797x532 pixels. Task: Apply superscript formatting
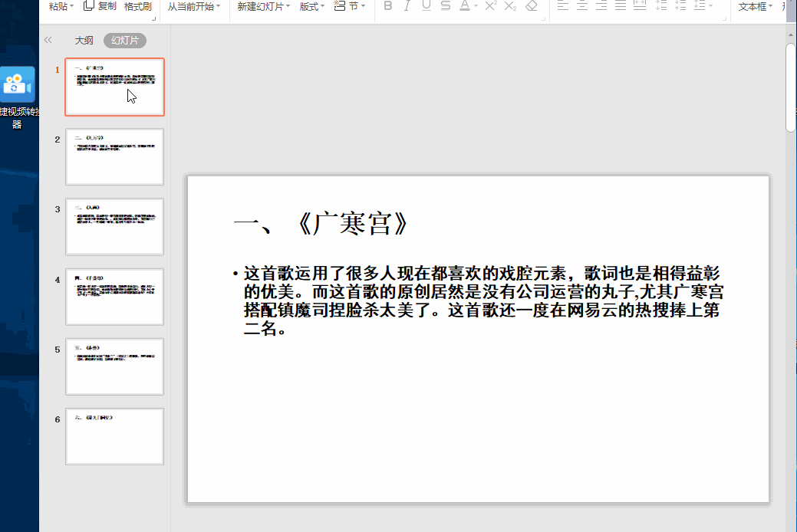click(491, 6)
